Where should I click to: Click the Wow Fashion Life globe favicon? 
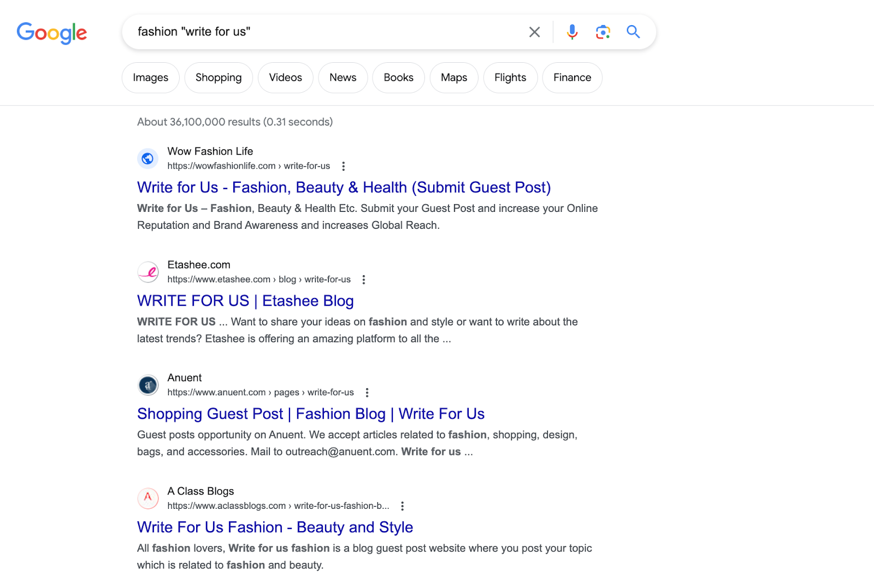(147, 159)
